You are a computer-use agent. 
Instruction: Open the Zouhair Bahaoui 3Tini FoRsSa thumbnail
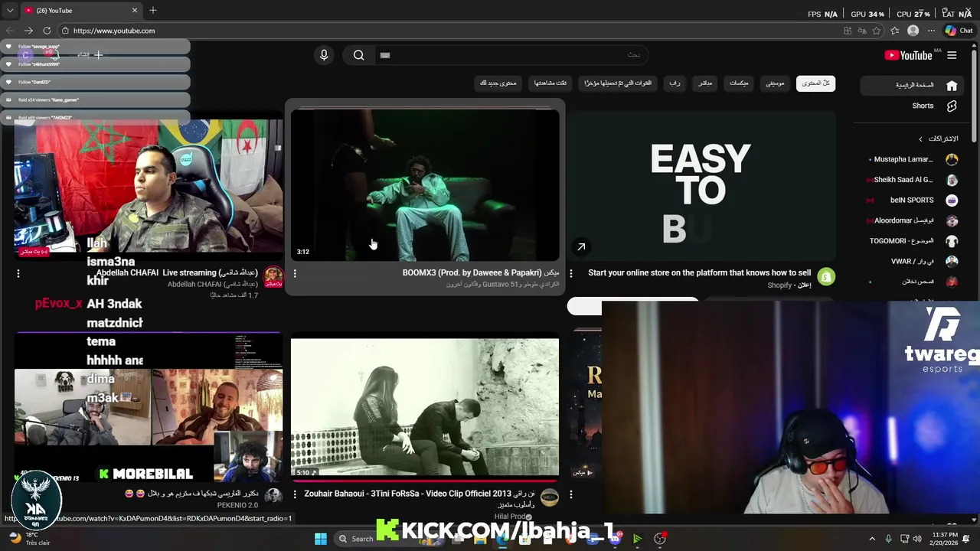pos(425,407)
